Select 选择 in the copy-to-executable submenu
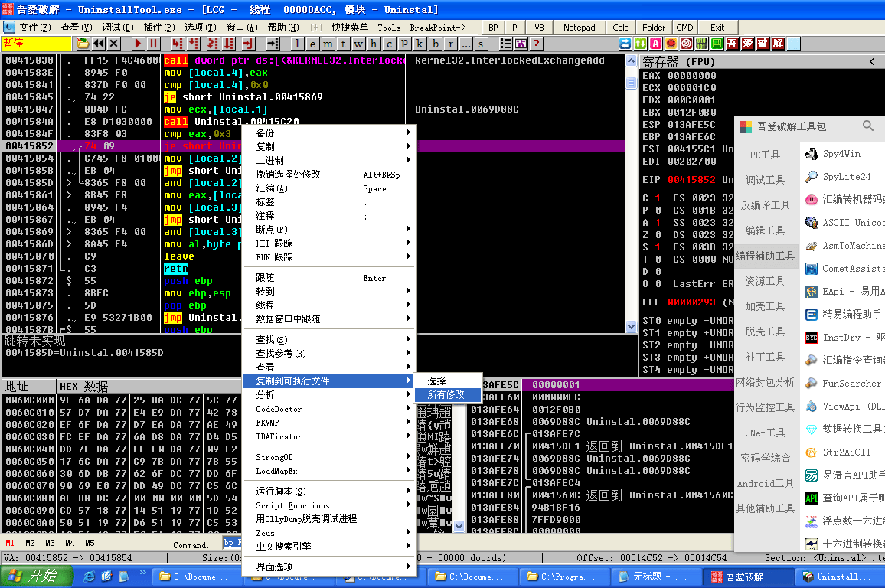Screen dimensions: 885x588 [447, 381]
